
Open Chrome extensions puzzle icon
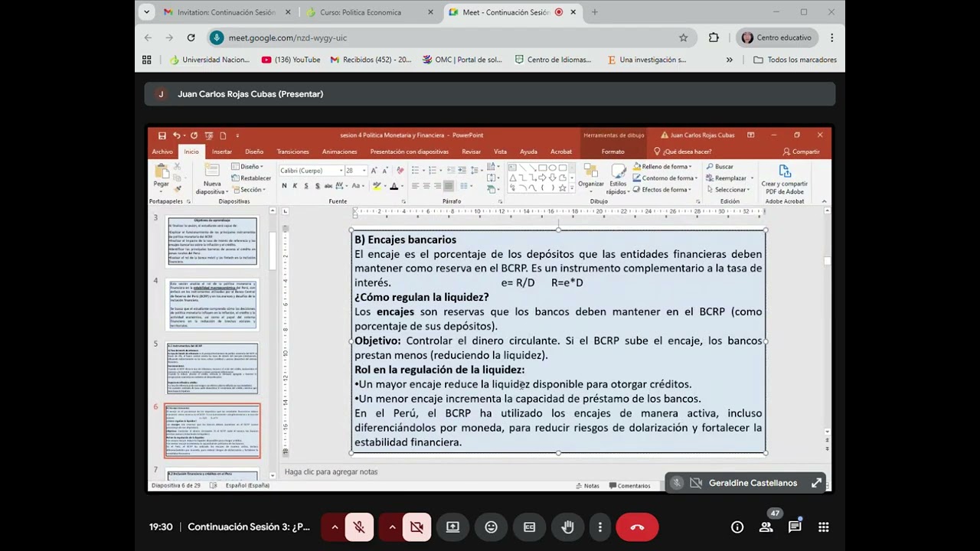(714, 37)
